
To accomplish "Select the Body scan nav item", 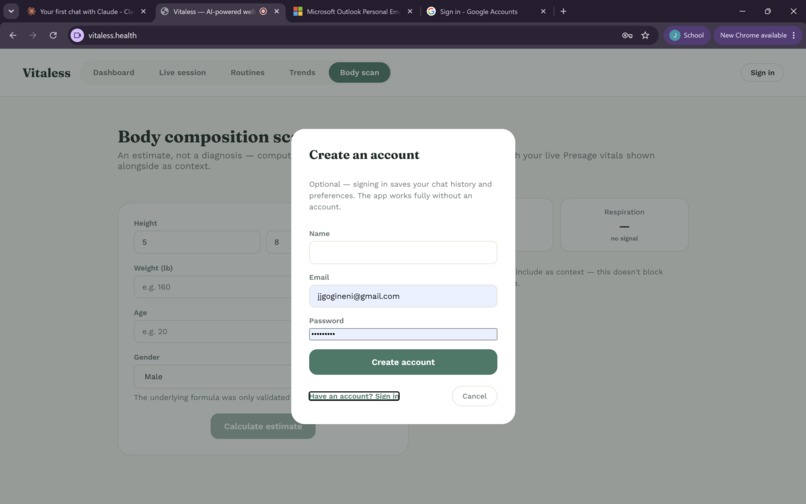I will [x=359, y=73].
